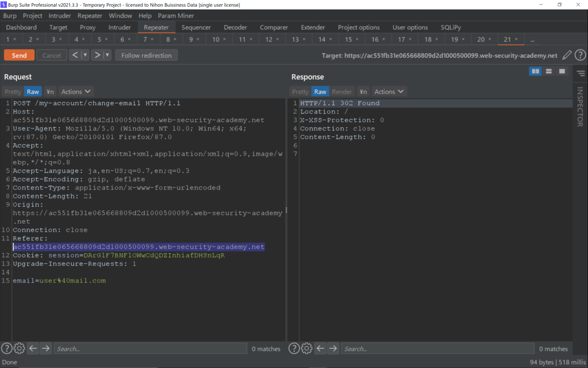
Task: Select side-by-side layout view icon
Action: (536, 72)
